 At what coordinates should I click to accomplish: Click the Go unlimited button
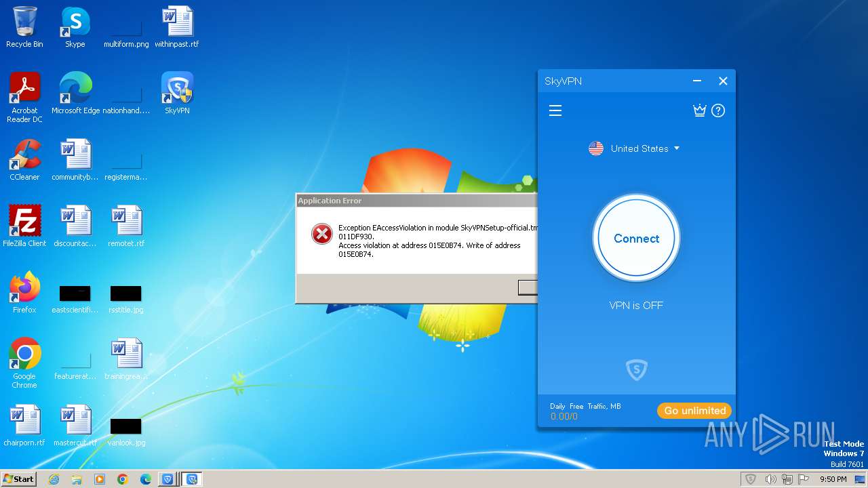coord(694,411)
